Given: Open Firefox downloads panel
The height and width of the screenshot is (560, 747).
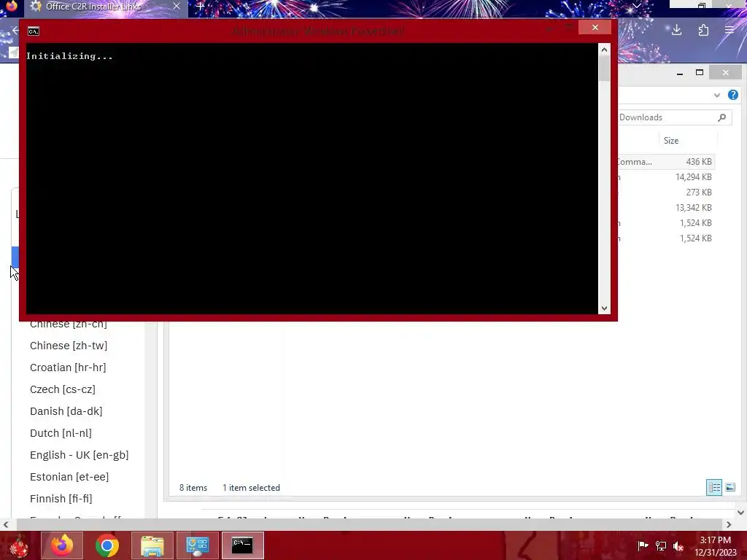Looking at the screenshot, I should point(676,30).
